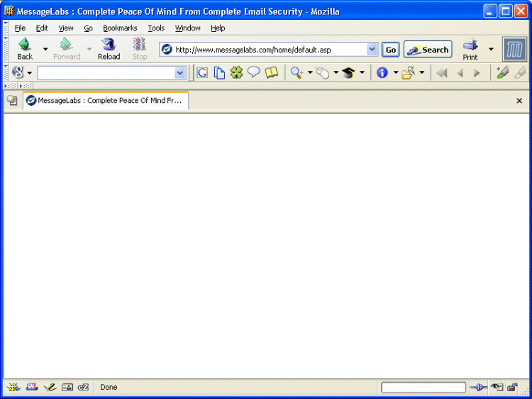This screenshot has width=532, height=399.
Task: Click the right arrow in Googlebar
Action: pos(477,73)
